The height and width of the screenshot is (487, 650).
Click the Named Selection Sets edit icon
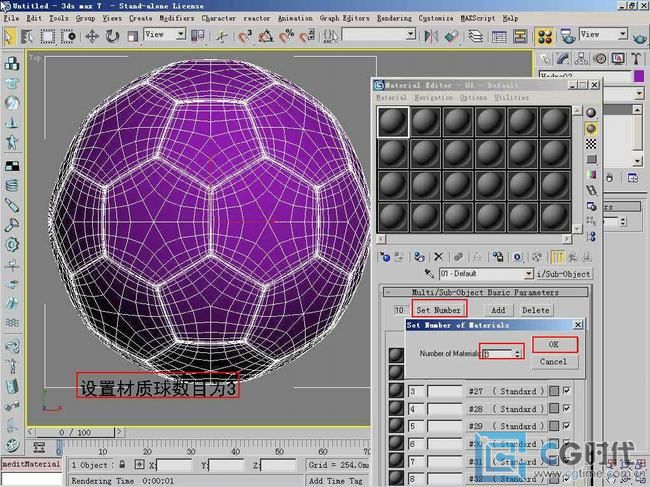coord(330,36)
